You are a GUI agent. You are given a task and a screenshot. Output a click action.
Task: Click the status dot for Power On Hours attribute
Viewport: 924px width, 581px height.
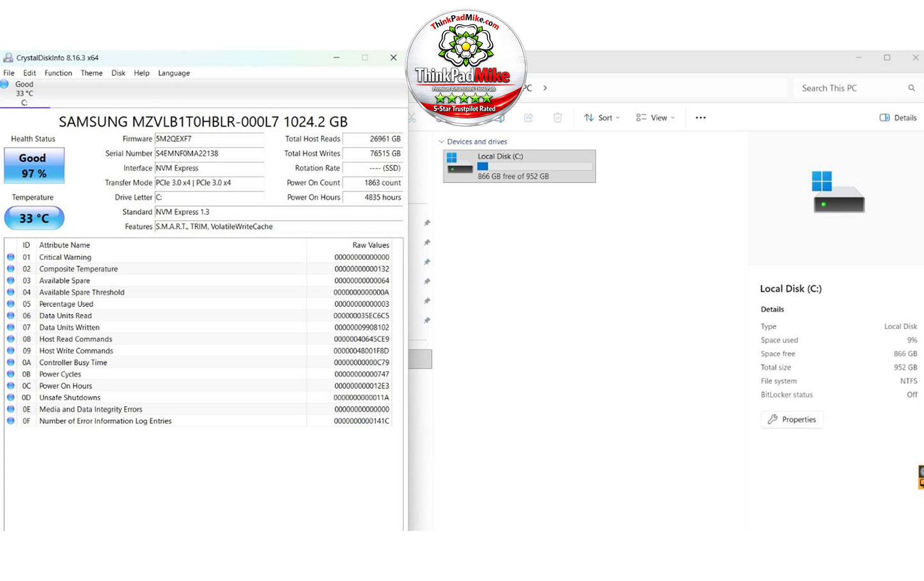point(11,386)
